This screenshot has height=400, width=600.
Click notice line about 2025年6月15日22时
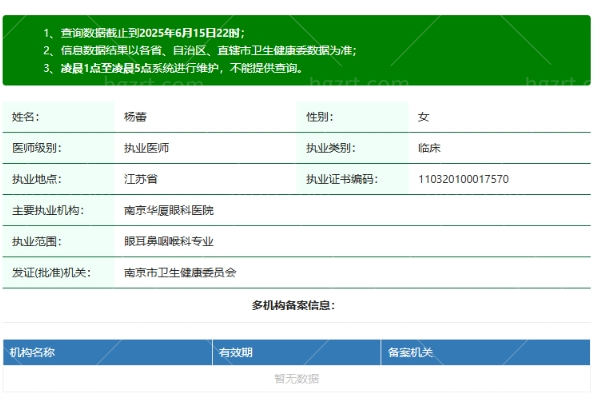tap(144, 33)
